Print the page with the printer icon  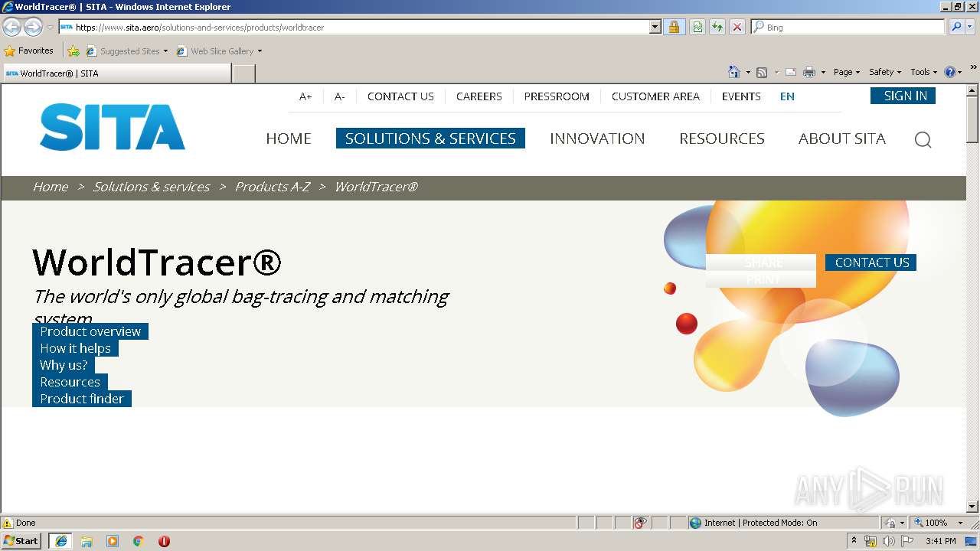[x=809, y=72]
